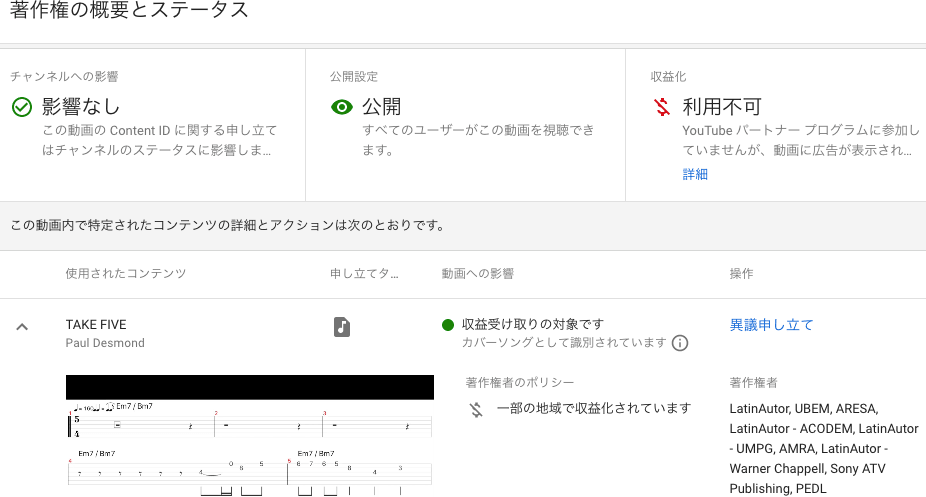Click the green checkmark 影響なし icon
Image resolution: width=926 pixels, height=497 pixels.
22,107
